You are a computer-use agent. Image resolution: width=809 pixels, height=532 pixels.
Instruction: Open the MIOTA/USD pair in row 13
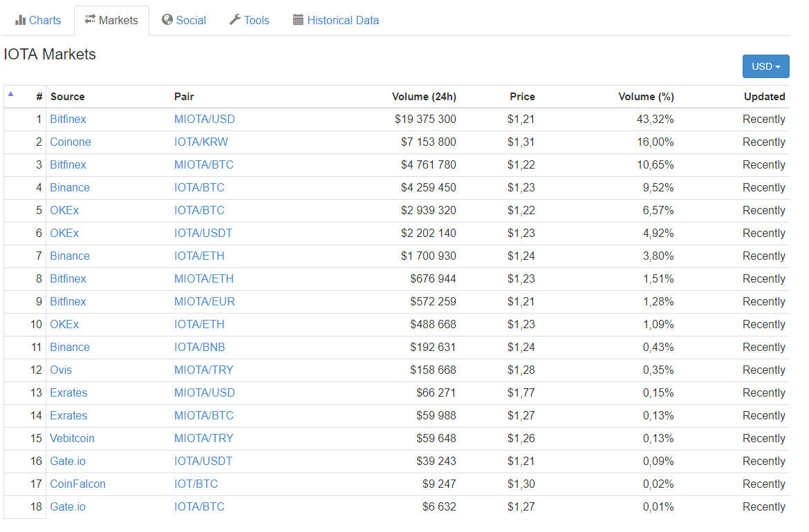pyautogui.click(x=204, y=393)
